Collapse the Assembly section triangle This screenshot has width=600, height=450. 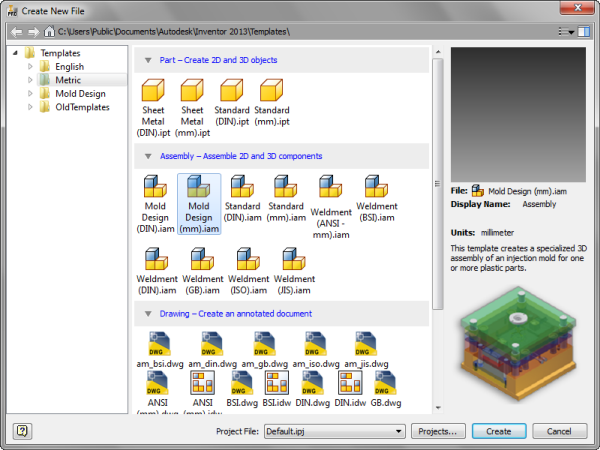pos(148,156)
